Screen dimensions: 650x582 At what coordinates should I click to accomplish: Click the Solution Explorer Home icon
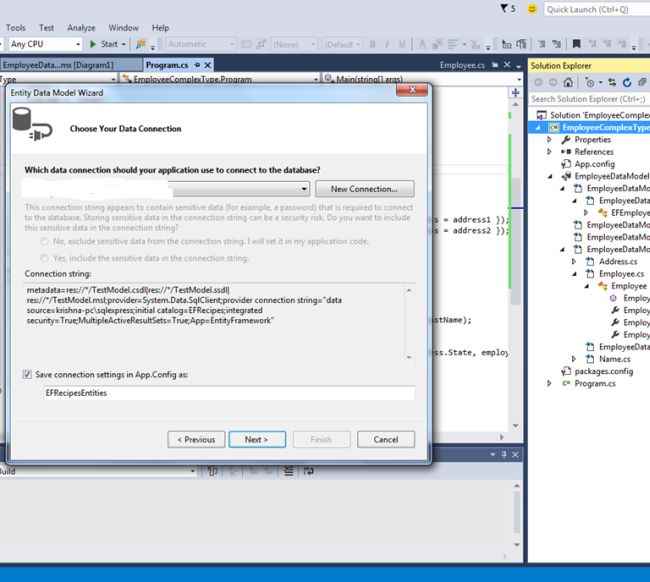point(568,82)
